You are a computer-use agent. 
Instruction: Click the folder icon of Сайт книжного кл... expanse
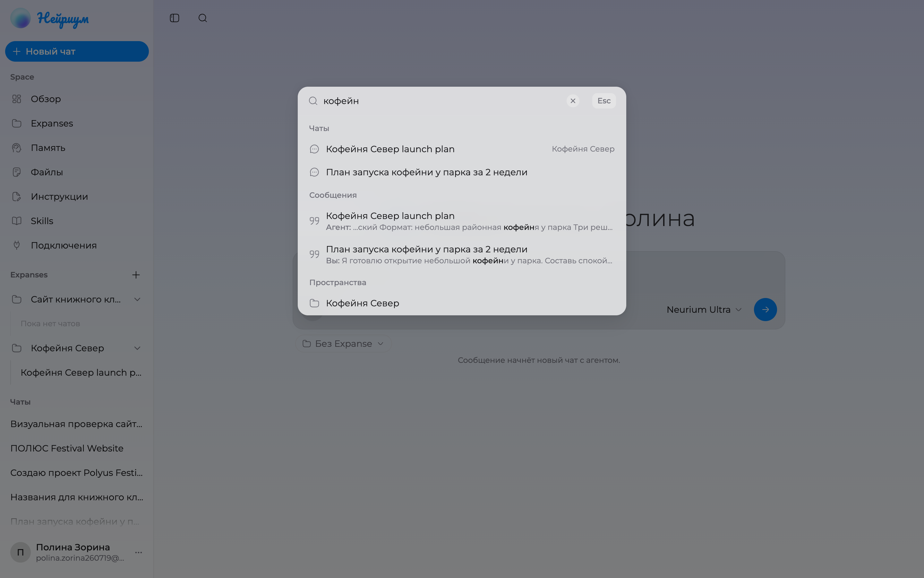coord(16,299)
